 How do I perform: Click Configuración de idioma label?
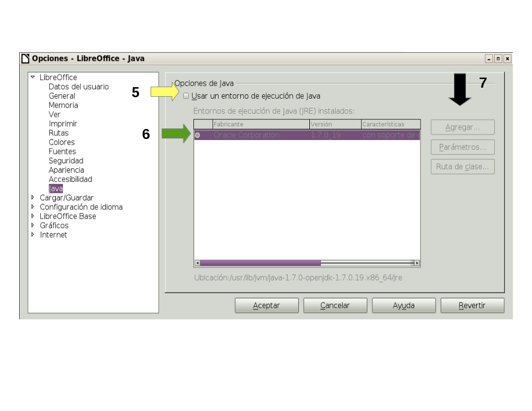pos(81,207)
